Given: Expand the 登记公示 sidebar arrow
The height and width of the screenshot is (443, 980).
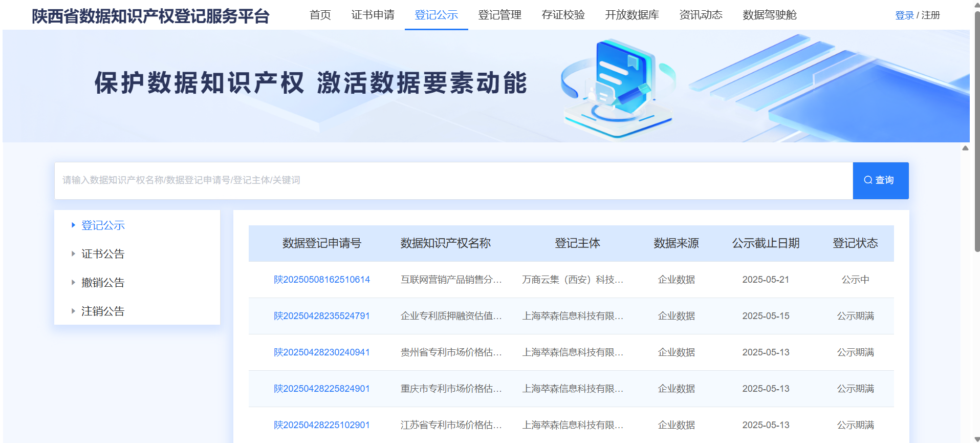Looking at the screenshot, I should [73, 225].
